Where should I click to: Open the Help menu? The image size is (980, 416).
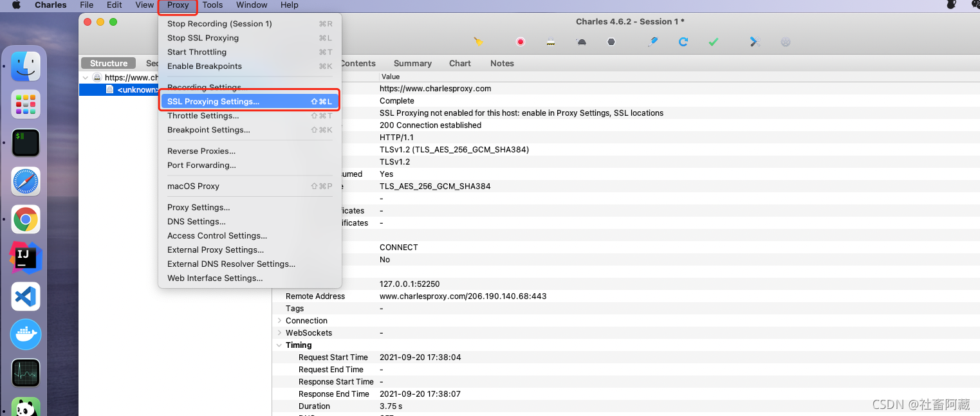click(x=290, y=5)
